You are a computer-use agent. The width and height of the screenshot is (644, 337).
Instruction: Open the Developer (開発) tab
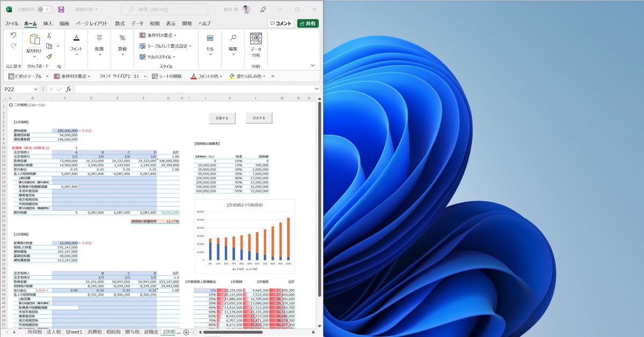click(187, 24)
